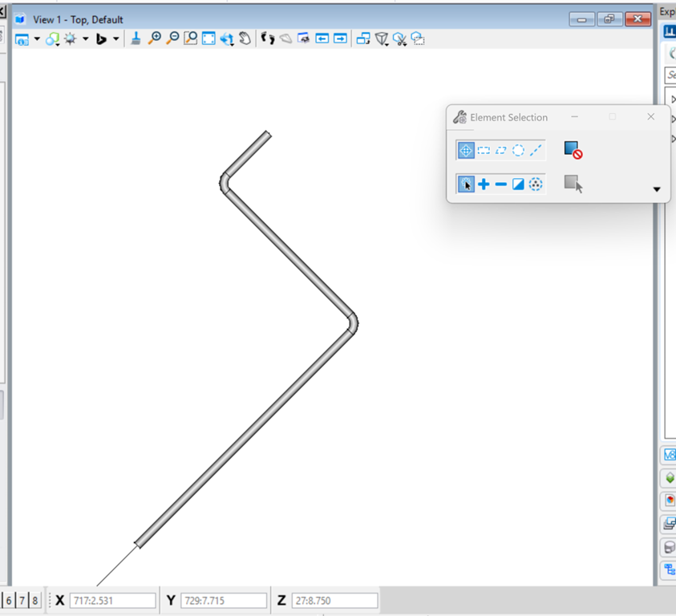The height and width of the screenshot is (616, 676).
Task: Choose the Block selection method
Action: tap(484, 150)
